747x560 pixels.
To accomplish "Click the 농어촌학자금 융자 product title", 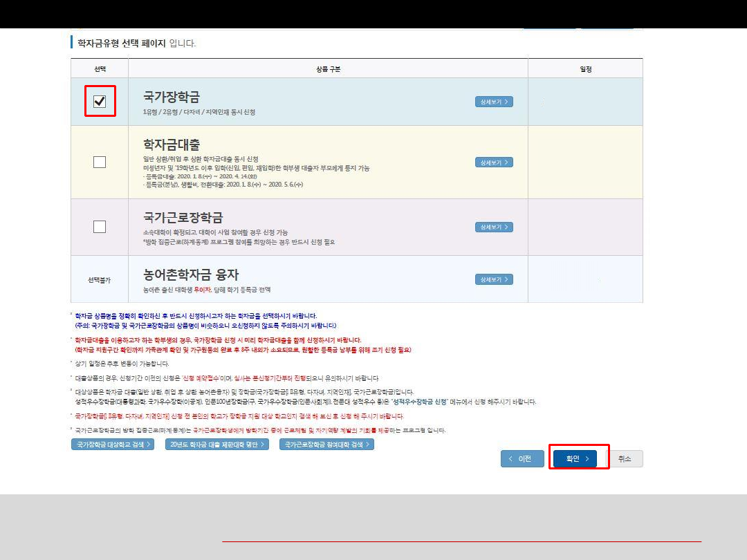I will click(x=191, y=274).
